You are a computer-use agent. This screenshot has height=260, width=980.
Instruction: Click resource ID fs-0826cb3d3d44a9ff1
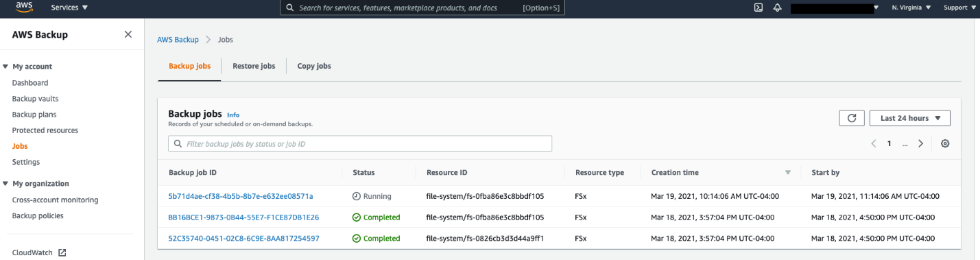(485, 239)
